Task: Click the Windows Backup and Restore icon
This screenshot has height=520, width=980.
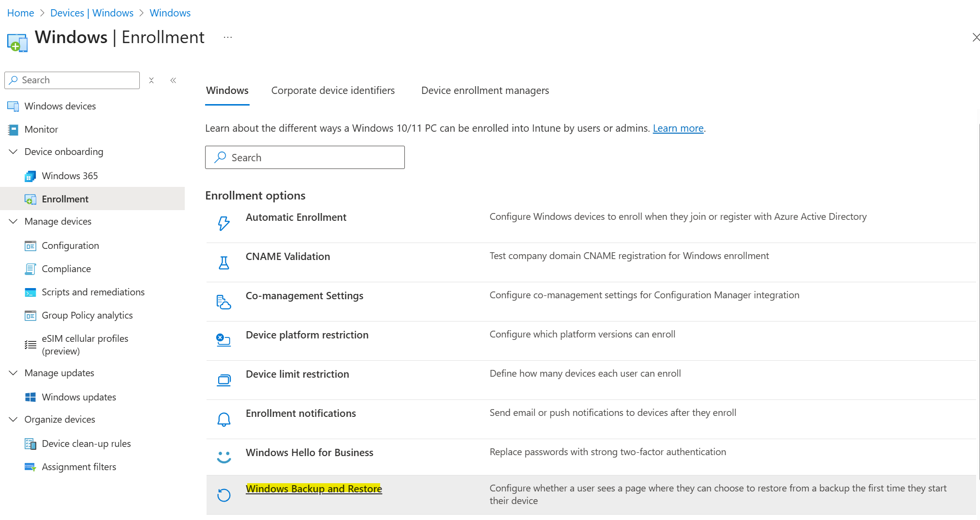Action: click(x=223, y=494)
